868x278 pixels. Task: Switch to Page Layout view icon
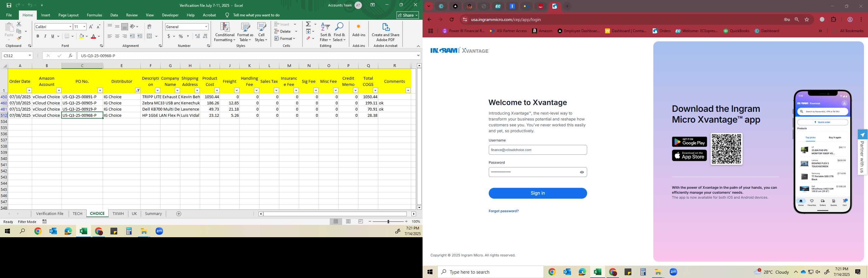tap(348, 221)
